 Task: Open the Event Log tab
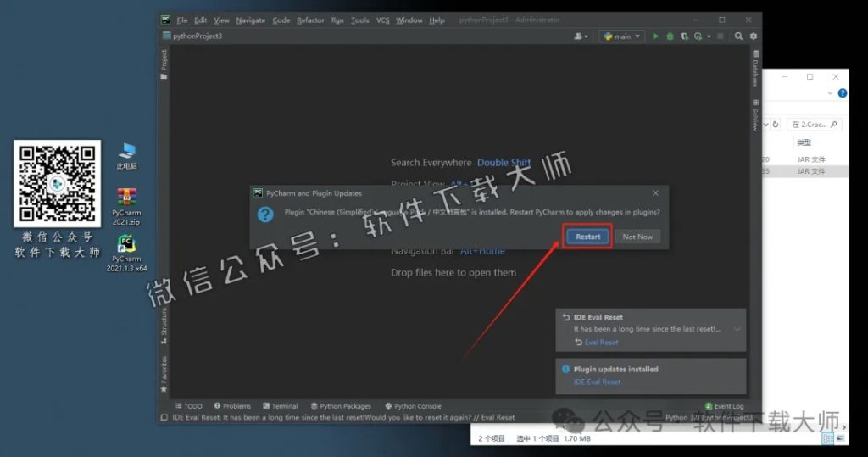(x=725, y=406)
